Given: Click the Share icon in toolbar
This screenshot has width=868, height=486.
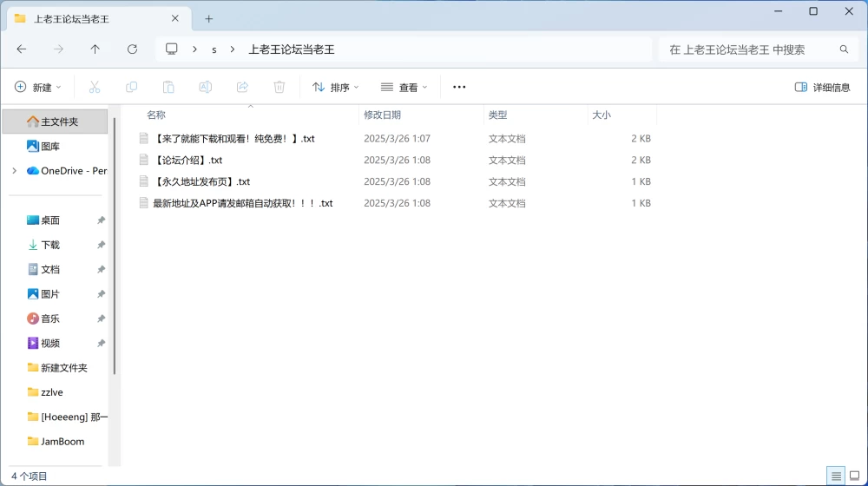Looking at the screenshot, I should click(x=242, y=87).
